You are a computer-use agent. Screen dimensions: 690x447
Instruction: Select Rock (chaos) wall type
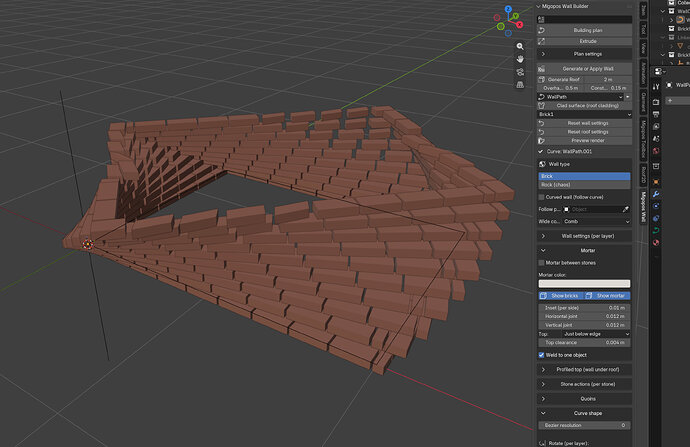[x=584, y=185]
